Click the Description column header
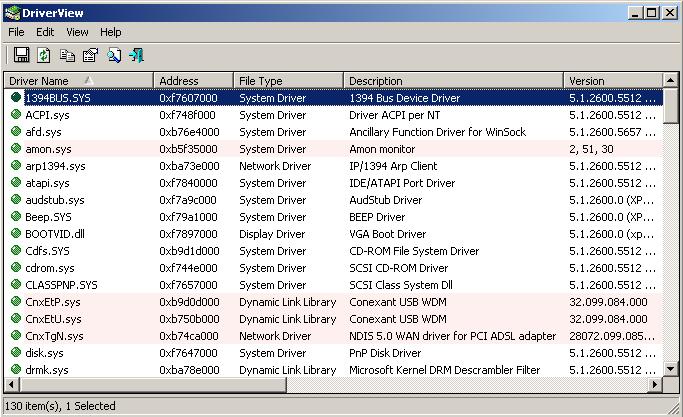683x417 pixels. pyautogui.click(x=453, y=81)
